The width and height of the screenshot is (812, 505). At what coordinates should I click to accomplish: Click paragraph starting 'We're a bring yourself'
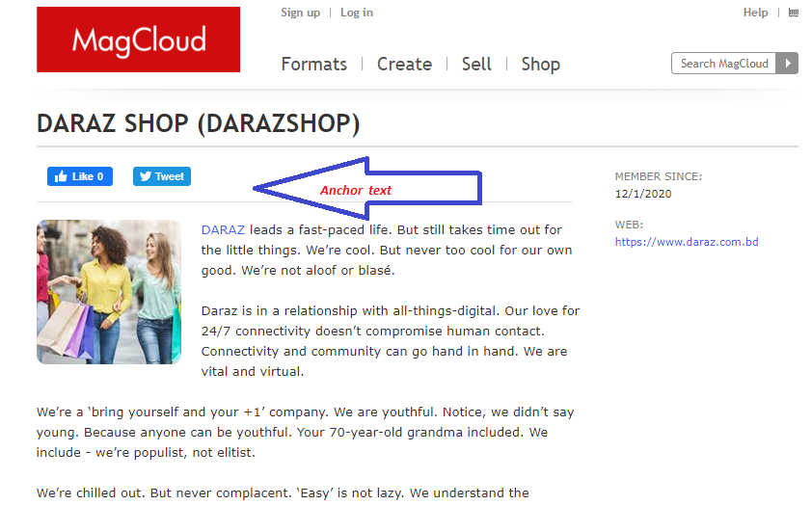305,432
